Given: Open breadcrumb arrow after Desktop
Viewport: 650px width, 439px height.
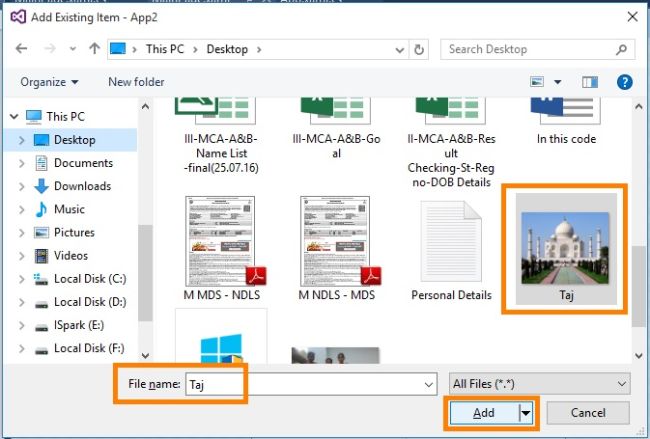Looking at the screenshot, I should (x=259, y=50).
